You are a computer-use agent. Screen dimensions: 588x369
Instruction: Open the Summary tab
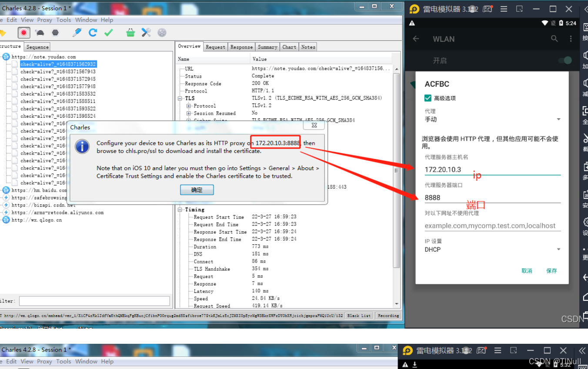(x=267, y=47)
